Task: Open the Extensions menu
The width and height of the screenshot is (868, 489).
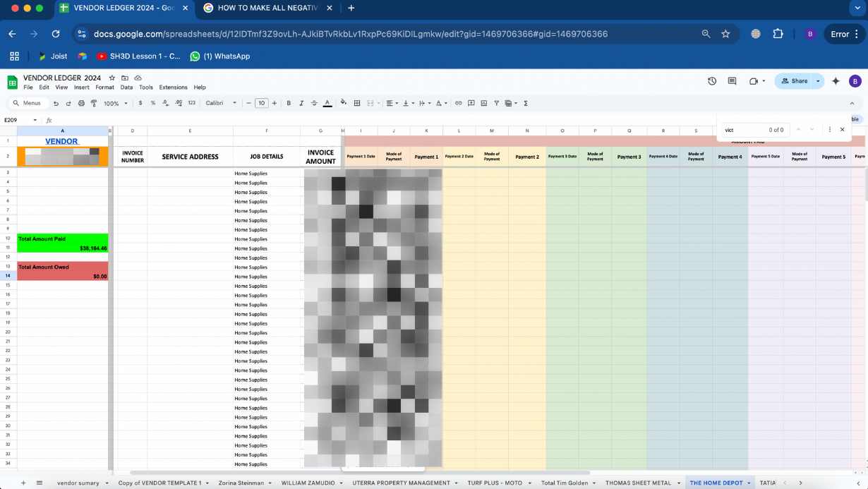Action: tap(173, 87)
